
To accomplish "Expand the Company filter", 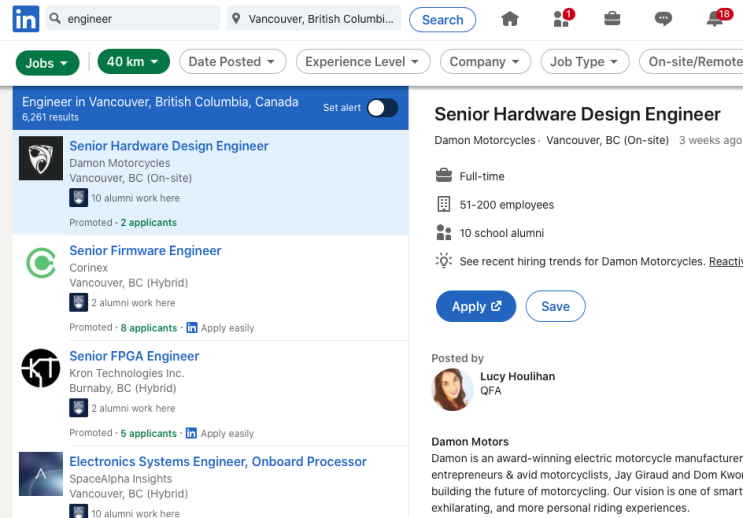I will click(485, 62).
